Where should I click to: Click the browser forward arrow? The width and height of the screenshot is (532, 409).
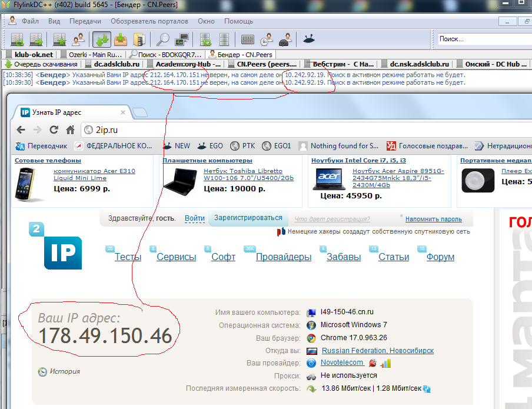coord(37,129)
